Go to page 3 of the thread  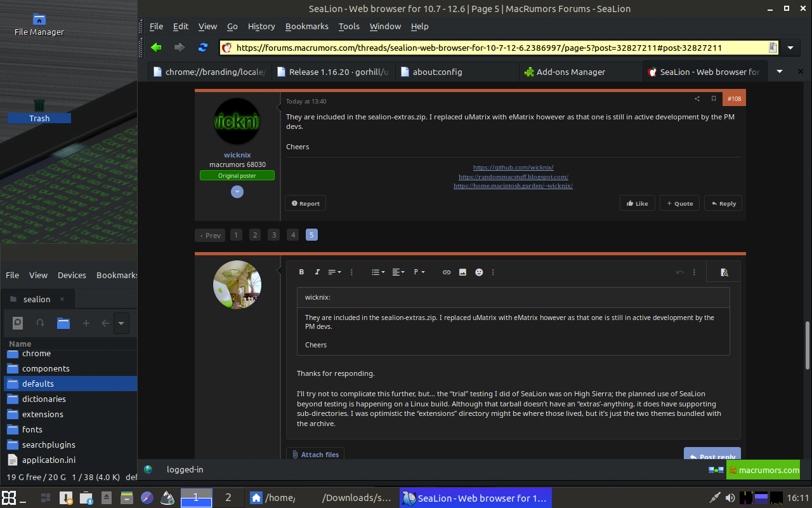click(x=273, y=235)
